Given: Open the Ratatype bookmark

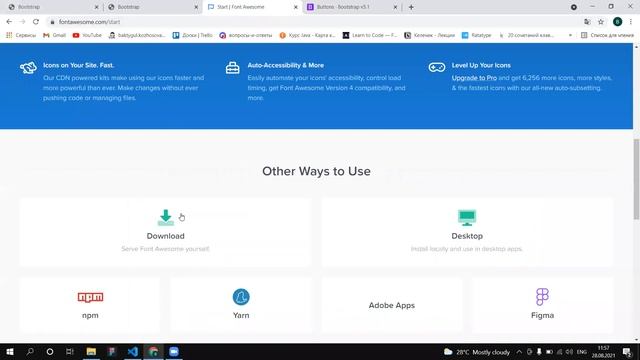Looking at the screenshot, I should (x=477, y=35).
